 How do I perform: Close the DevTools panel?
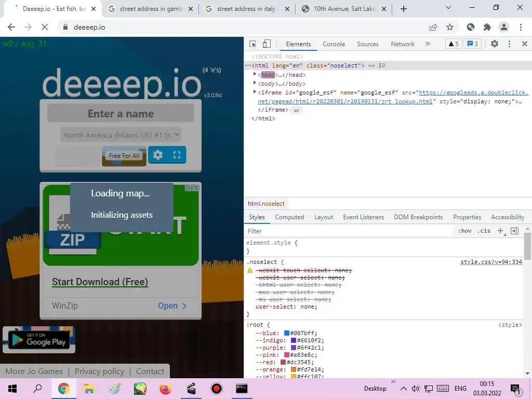point(525,44)
